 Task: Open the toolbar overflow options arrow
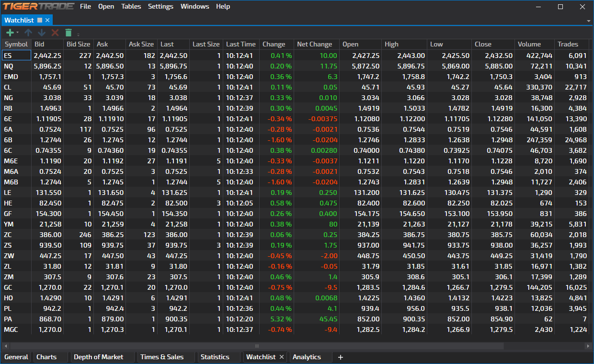[x=78, y=34]
